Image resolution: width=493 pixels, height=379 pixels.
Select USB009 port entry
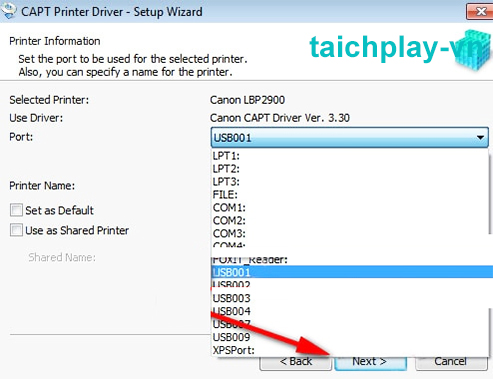[x=350, y=337]
